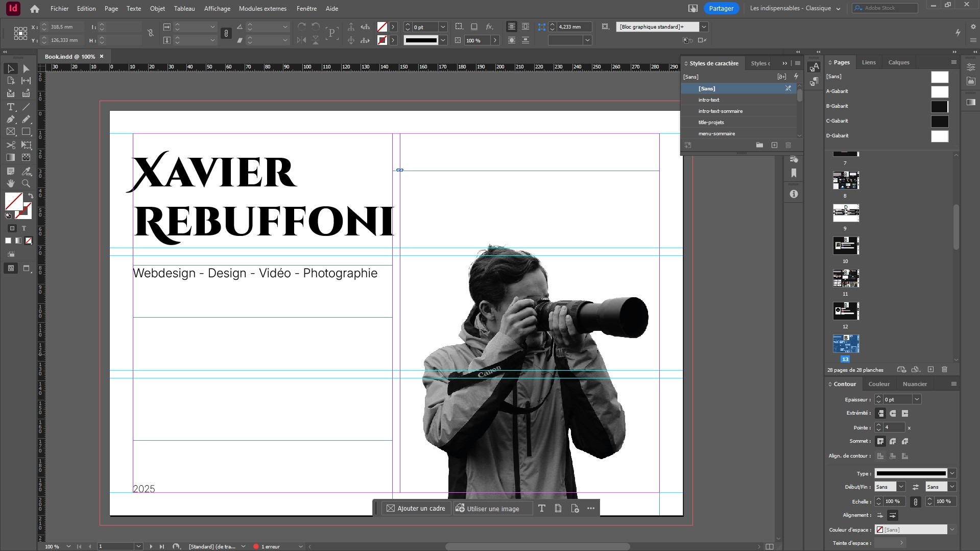Select the intro-text character style

click(x=709, y=100)
